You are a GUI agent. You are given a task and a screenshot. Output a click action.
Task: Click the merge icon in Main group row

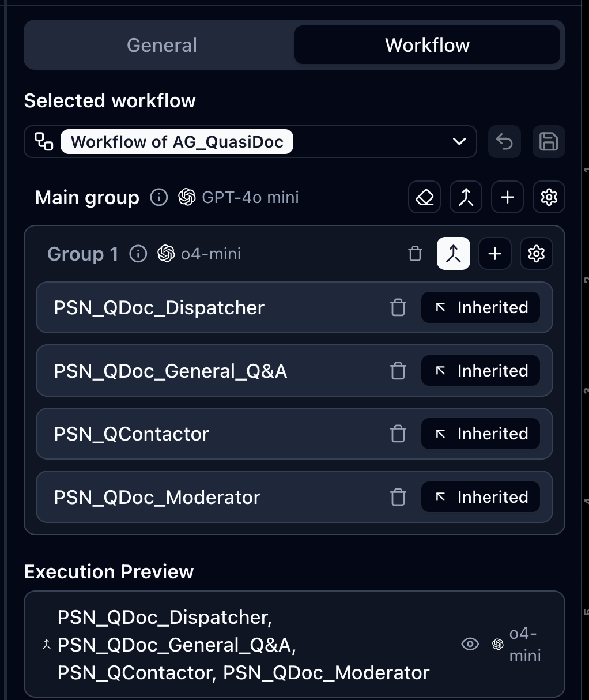[x=466, y=197]
